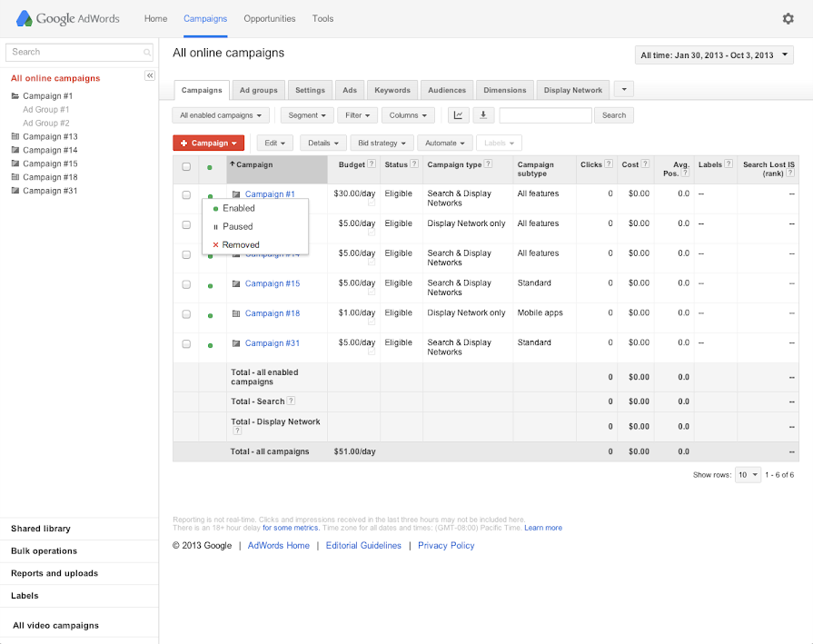Image resolution: width=813 pixels, height=644 pixels.
Task: Click the download report icon
Action: [483, 115]
